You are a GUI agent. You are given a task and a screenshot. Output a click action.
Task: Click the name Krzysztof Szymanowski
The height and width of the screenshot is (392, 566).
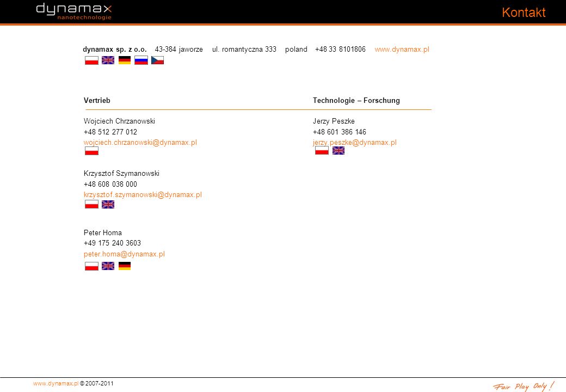(x=121, y=174)
